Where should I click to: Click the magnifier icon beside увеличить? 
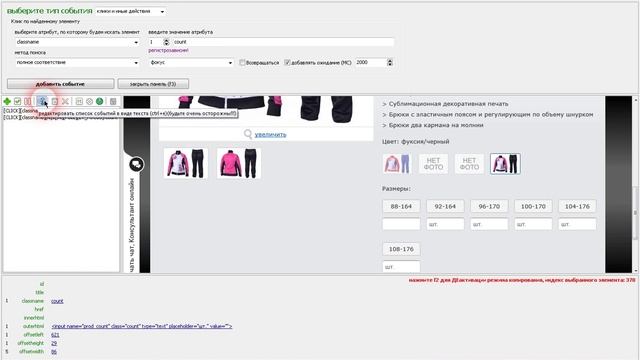pos(248,134)
